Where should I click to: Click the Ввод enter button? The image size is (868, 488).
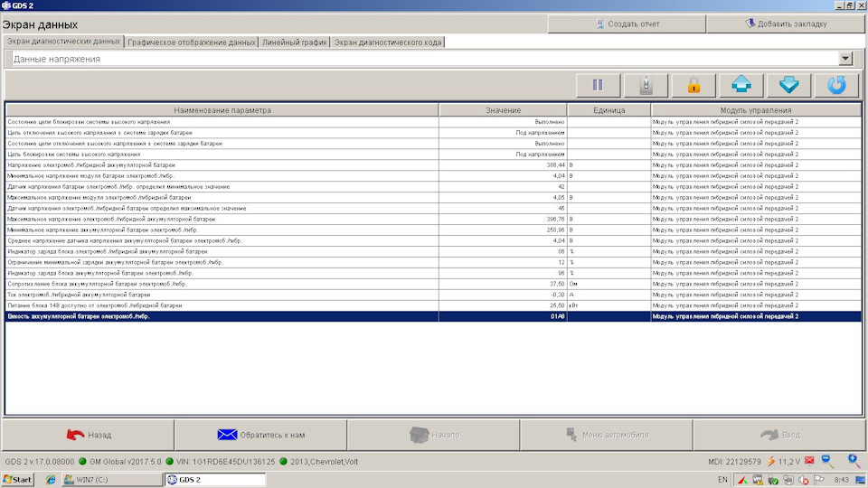(x=778, y=435)
